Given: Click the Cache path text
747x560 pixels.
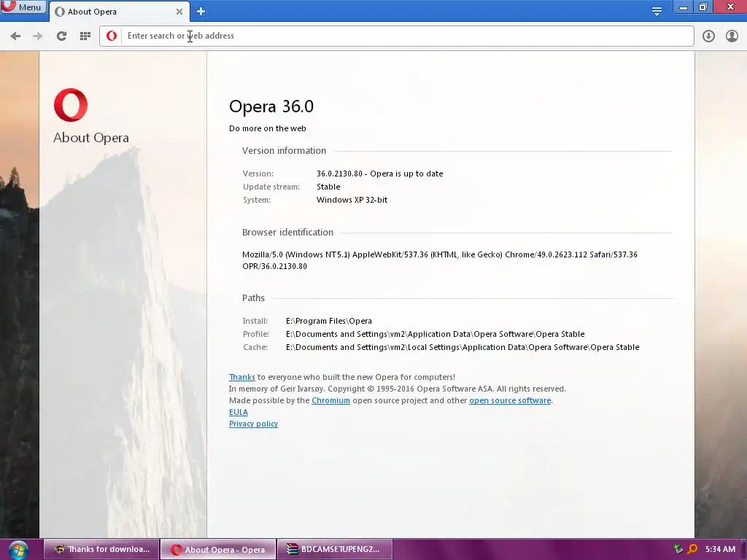Looking at the screenshot, I should (462, 347).
